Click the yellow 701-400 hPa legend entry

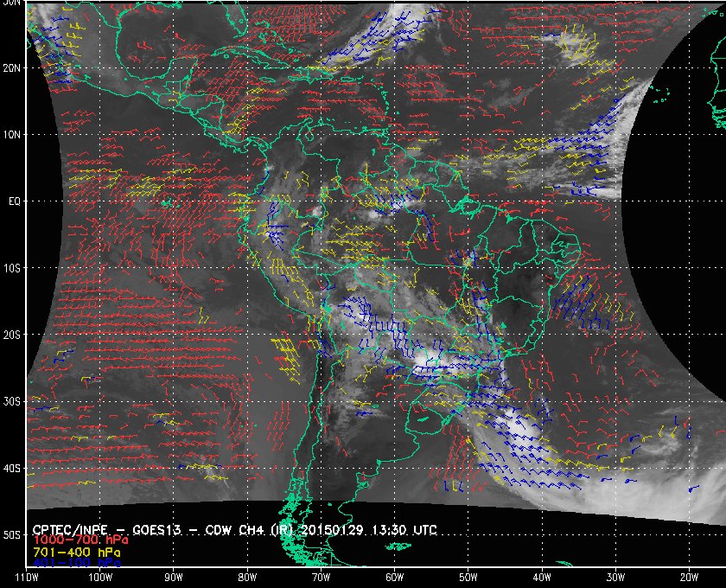click(76, 553)
